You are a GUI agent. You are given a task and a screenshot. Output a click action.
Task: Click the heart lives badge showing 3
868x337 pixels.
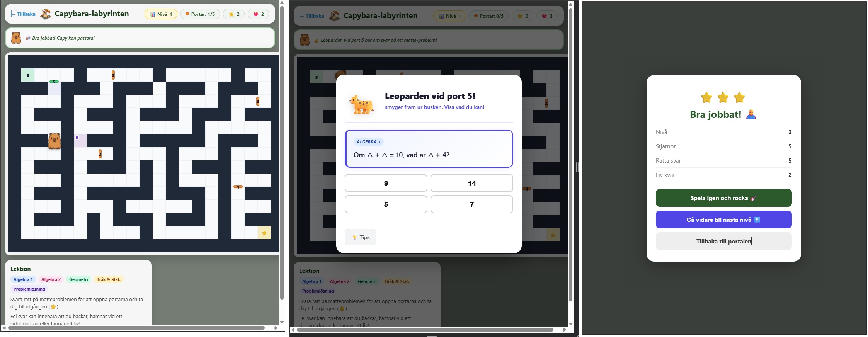pyautogui.click(x=547, y=16)
